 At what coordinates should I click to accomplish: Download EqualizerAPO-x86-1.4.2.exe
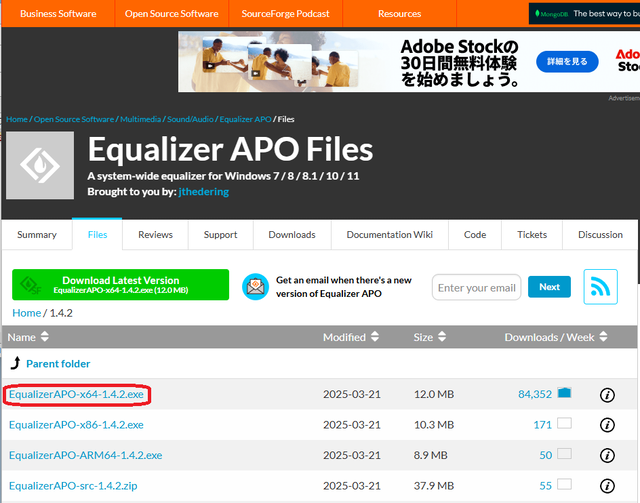point(76,425)
